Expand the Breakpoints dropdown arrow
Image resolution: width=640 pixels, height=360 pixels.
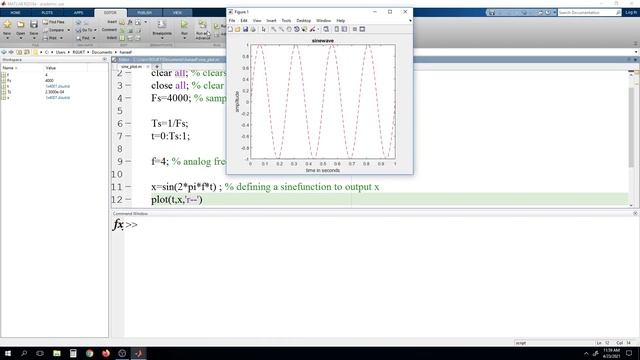162,38
